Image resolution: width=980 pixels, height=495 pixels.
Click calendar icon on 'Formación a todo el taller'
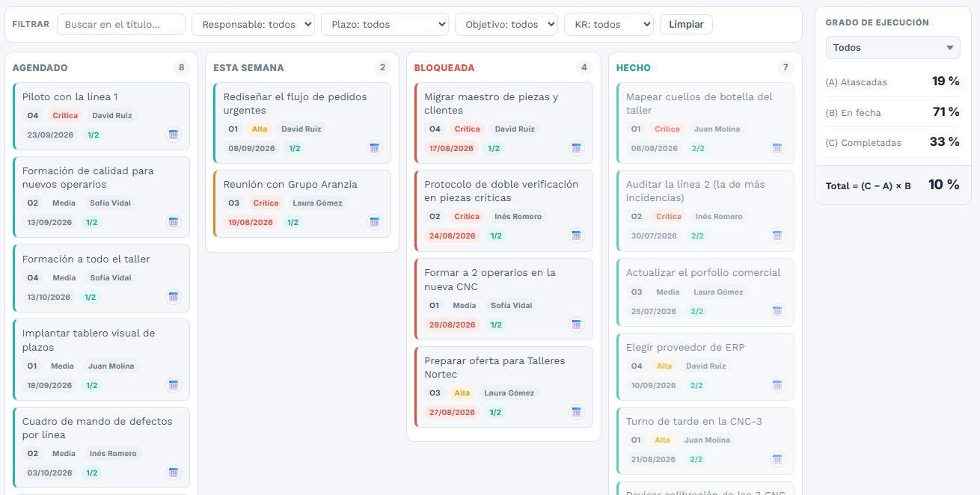[x=174, y=297]
